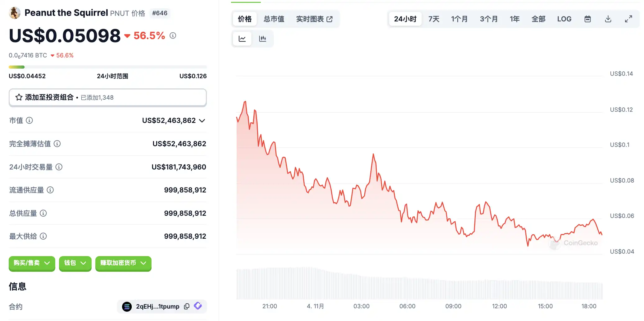644x321 pixels.
Task: Select the 价格 tab
Action: pyautogui.click(x=245, y=19)
